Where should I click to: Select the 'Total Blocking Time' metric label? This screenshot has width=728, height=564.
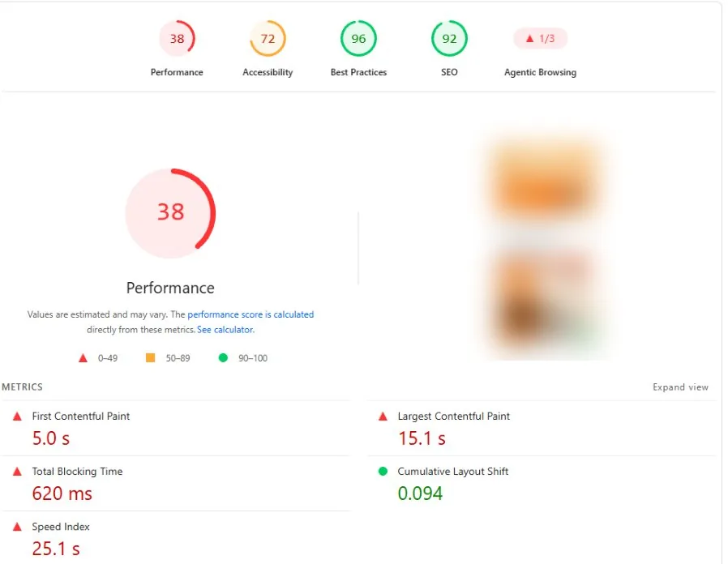[77, 472]
